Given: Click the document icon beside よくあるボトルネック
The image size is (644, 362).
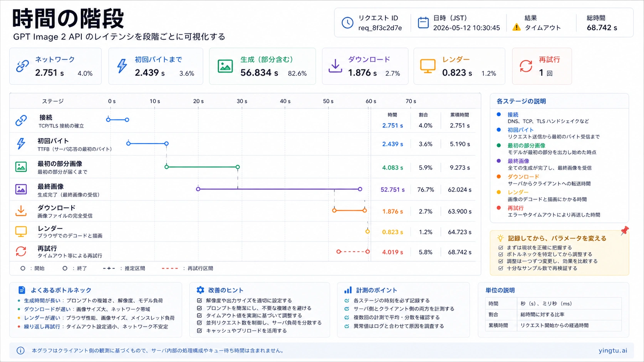Looking at the screenshot, I should [22, 290].
